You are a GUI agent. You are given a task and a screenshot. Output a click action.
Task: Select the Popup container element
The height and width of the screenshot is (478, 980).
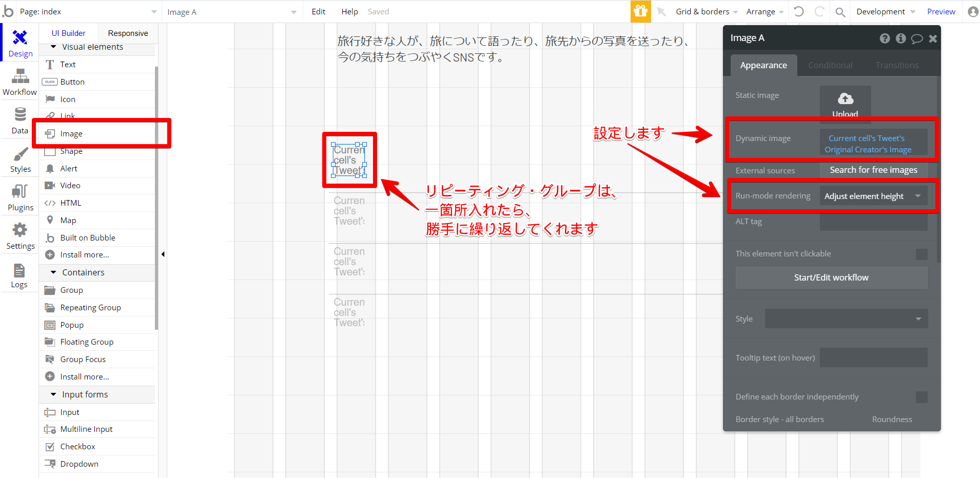(97, 325)
